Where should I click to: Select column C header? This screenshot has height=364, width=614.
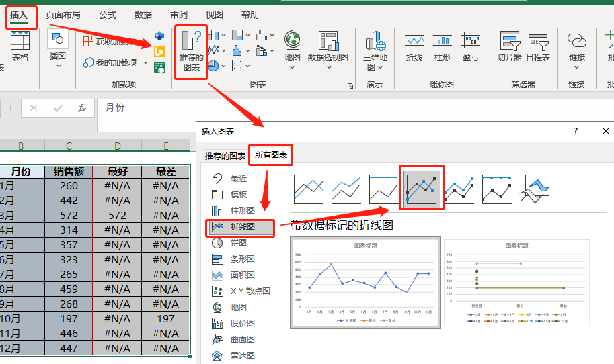point(69,146)
